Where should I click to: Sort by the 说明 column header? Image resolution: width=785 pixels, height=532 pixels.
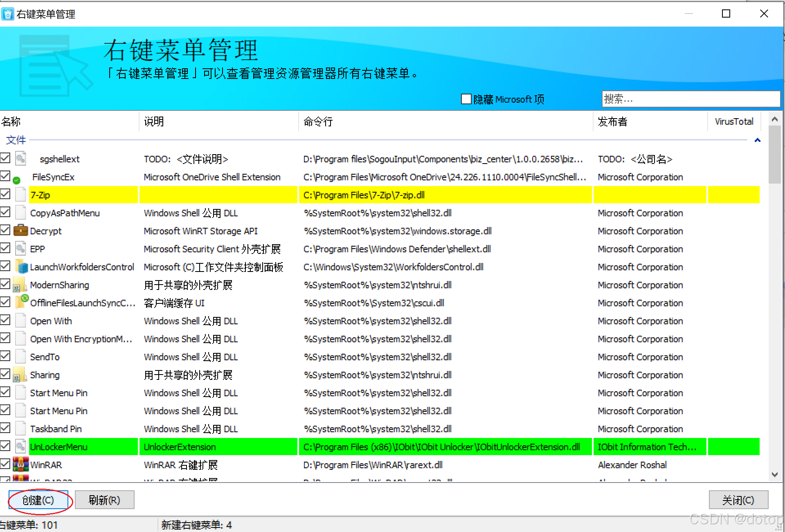(218, 121)
